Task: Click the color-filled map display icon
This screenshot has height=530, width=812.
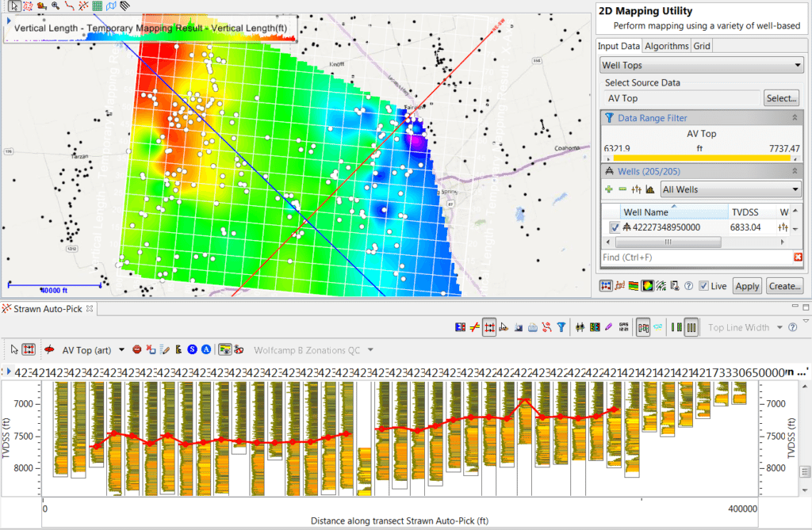Action: pos(647,286)
